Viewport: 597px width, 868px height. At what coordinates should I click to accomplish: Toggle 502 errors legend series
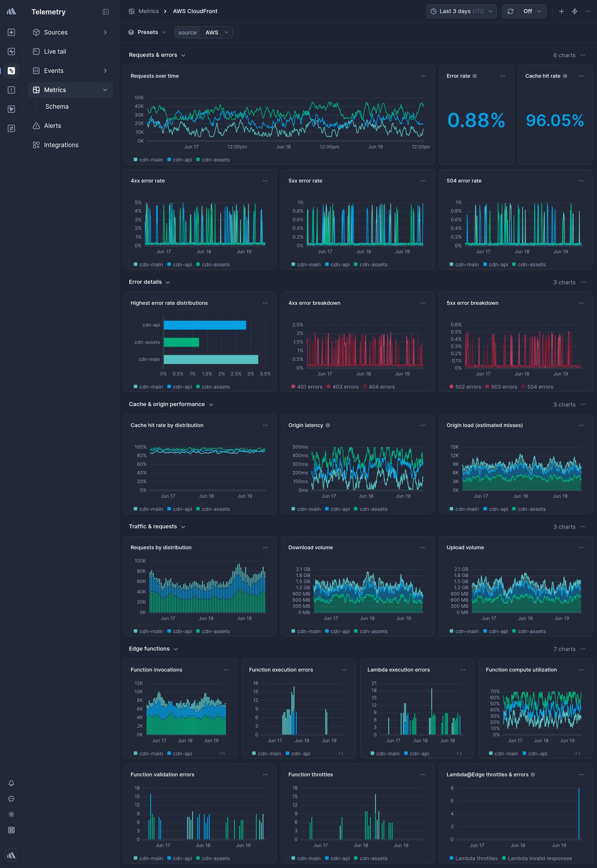click(x=465, y=387)
